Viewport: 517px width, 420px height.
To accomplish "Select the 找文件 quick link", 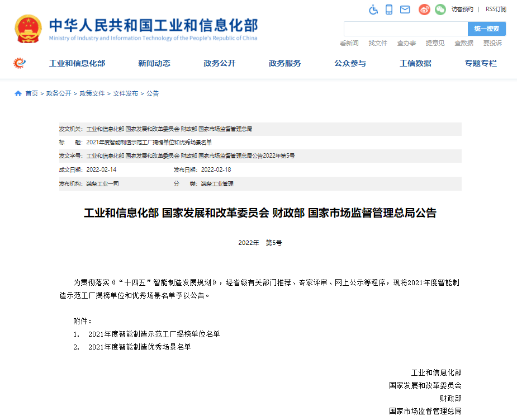I will (x=378, y=43).
